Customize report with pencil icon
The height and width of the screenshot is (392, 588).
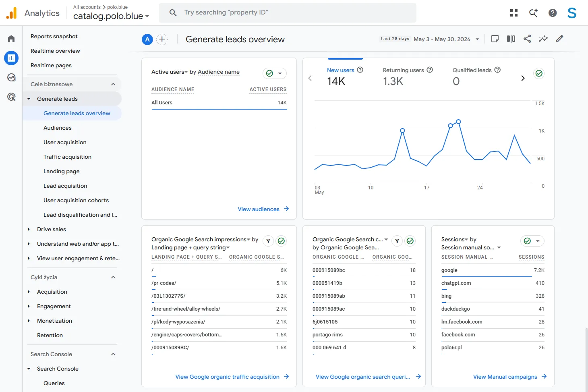click(559, 39)
